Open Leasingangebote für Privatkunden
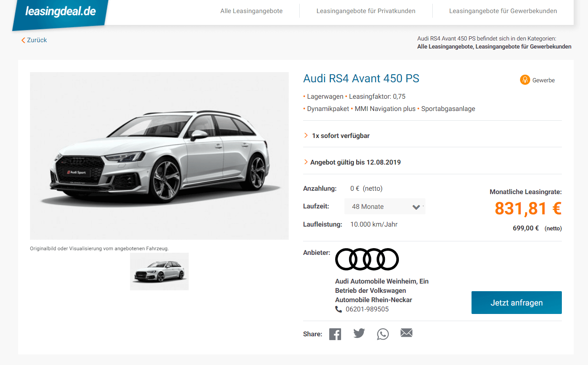The image size is (588, 365). (366, 11)
